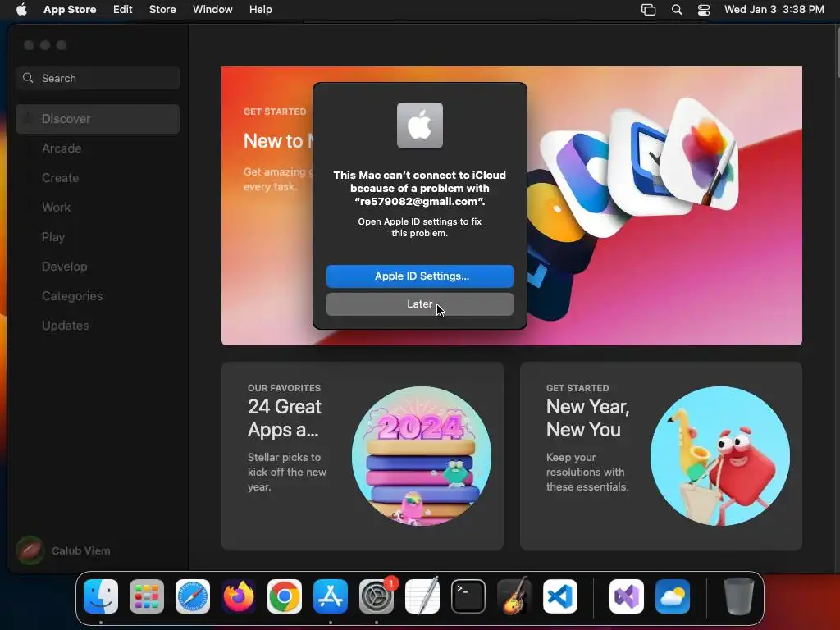This screenshot has height=630, width=840.
Task: Click the Apple ID Settings button
Action: (x=419, y=276)
